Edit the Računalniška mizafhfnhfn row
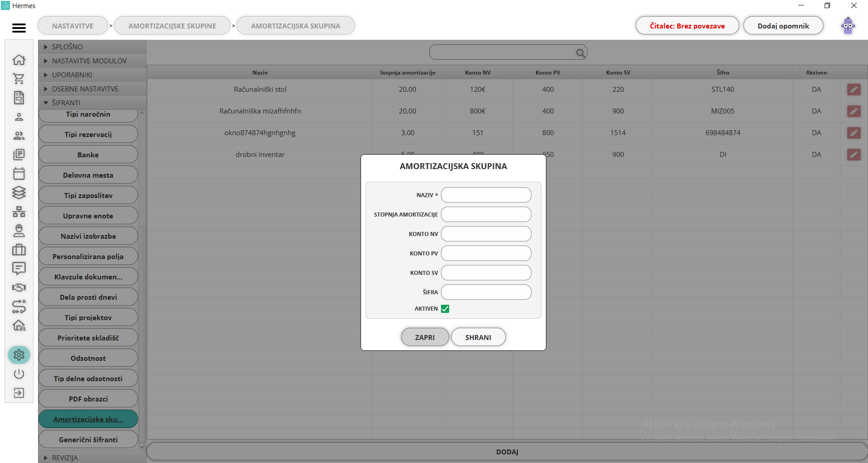Screen dimensions: 868x463 coord(854,111)
